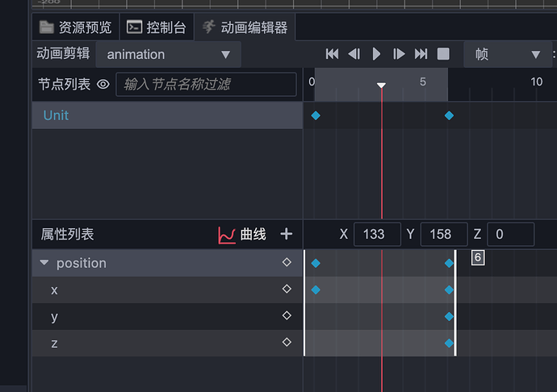
Task: Stop animation playback
Action: [443, 54]
